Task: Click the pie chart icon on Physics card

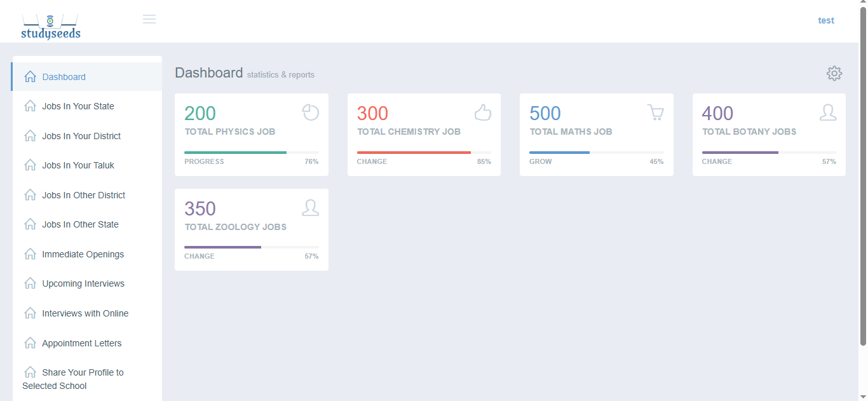Action: pyautogui.click(x=310, y=112)
